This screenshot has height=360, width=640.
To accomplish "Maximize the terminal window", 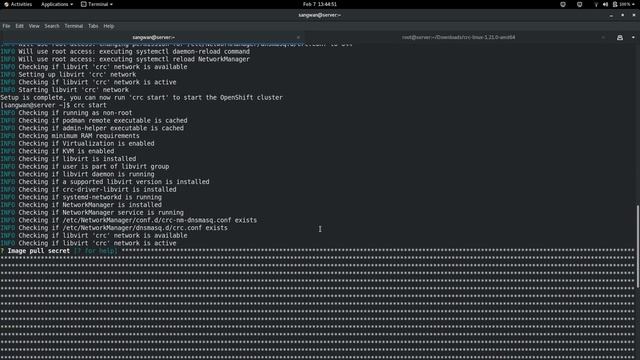I will 622,15.
